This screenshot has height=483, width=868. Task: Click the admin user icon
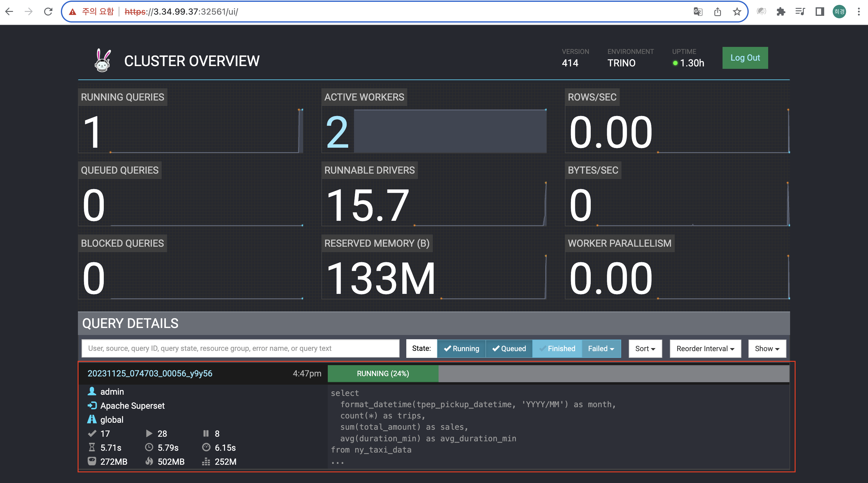92,391
